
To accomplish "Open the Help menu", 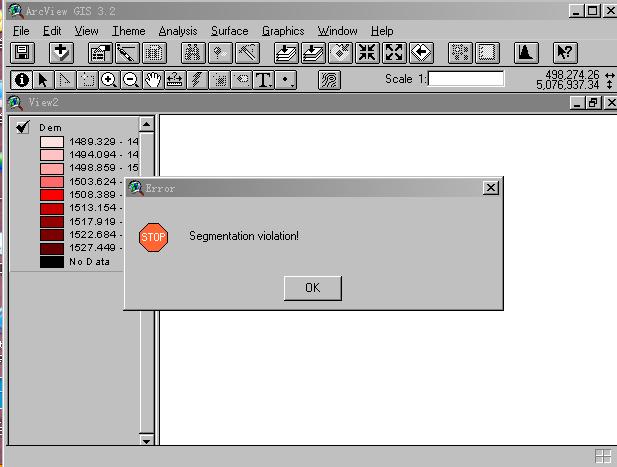I will pos(382,31).
